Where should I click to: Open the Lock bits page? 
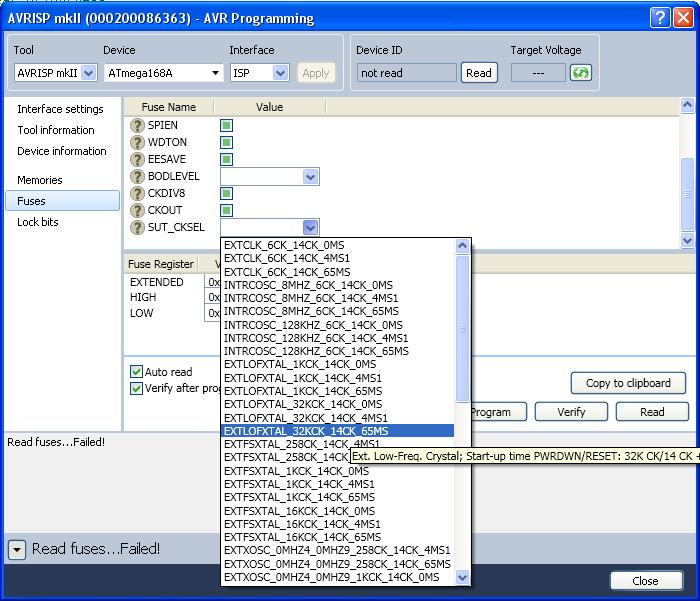38,222
